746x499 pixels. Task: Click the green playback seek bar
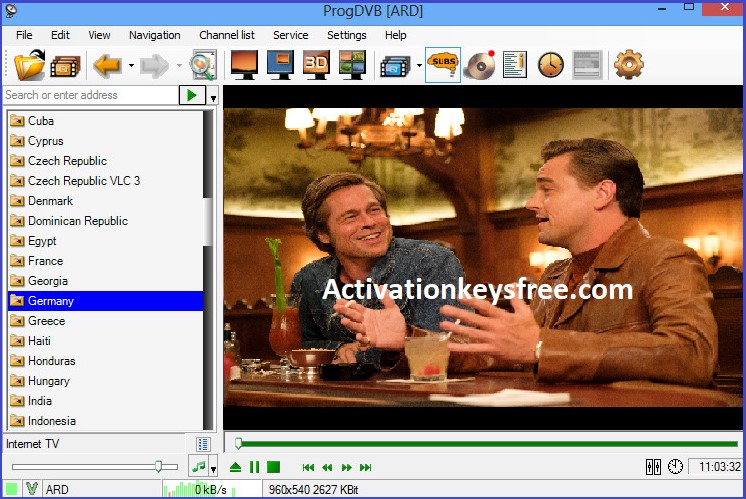[x=486, y=444]
